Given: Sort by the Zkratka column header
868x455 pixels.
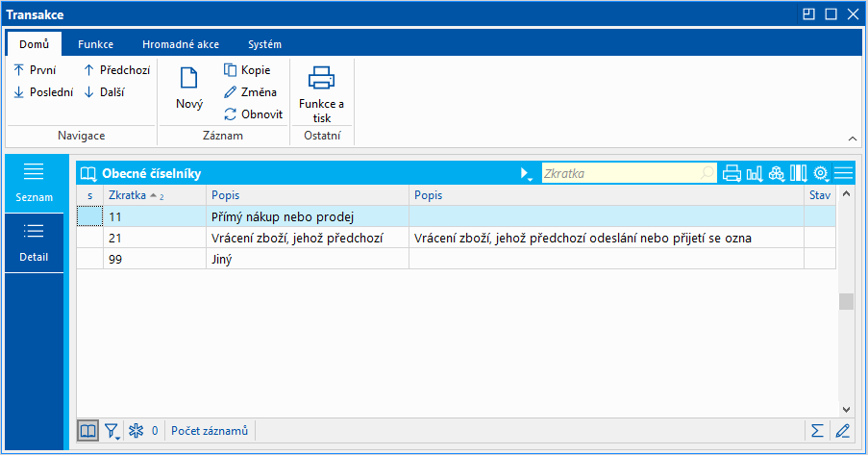Looking at the screenshot, I should [155, 195].
